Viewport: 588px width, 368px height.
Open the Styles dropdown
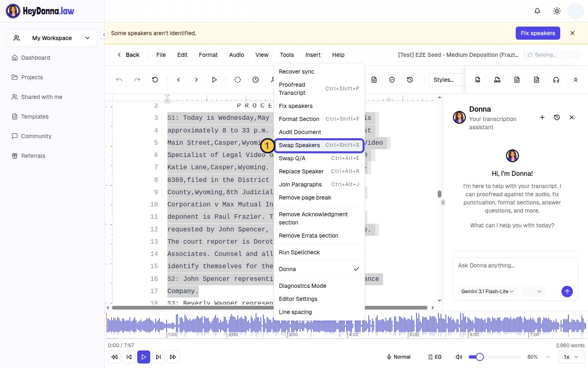click(447, 80)
